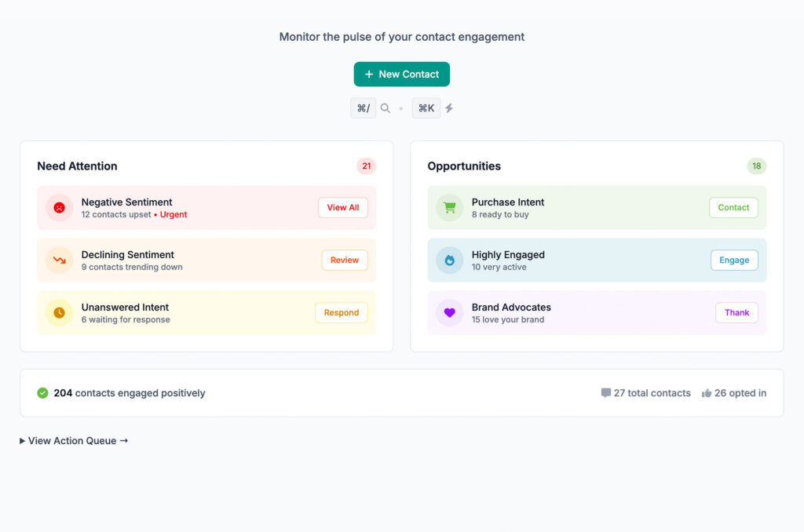Click the Highly Engaged flame icon
This screenshot has height=532, width=804.
450,261
